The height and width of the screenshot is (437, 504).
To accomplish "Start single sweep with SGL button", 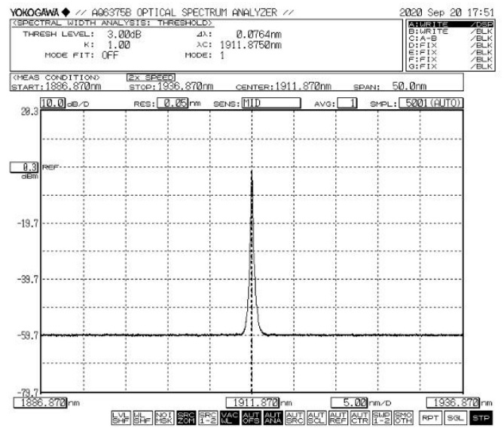I will [455, 418].
